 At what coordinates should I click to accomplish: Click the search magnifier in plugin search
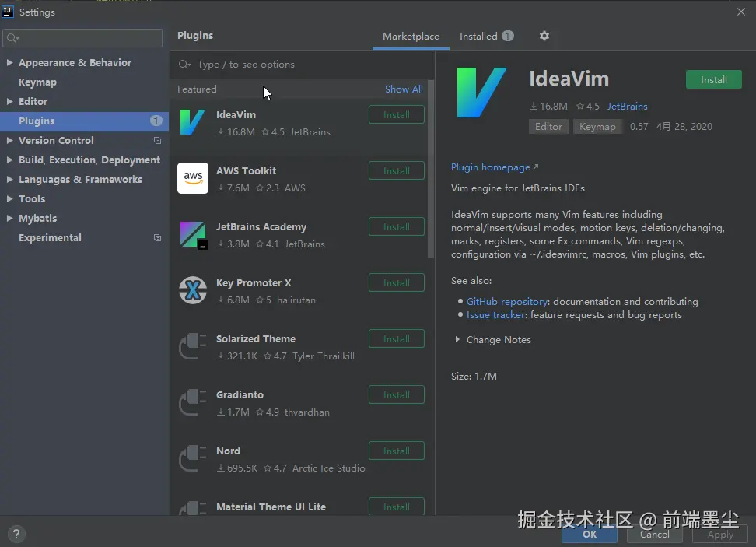click(184, 65)
